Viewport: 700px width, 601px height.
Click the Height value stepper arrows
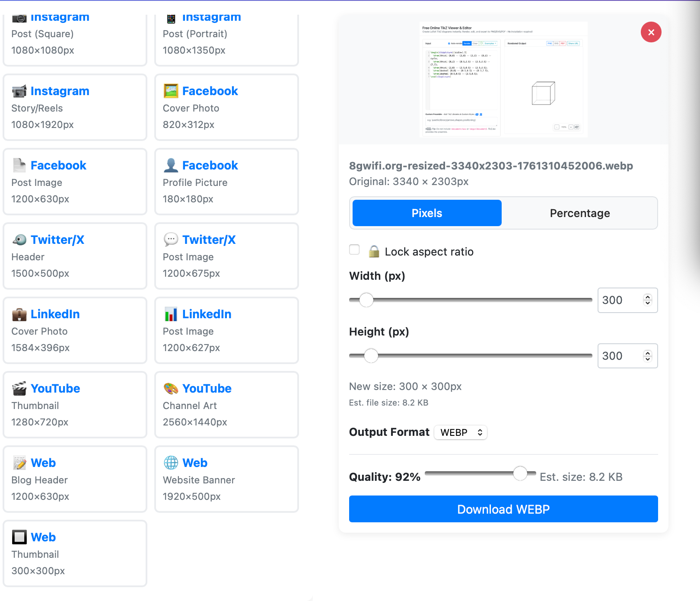pos(647,356)
